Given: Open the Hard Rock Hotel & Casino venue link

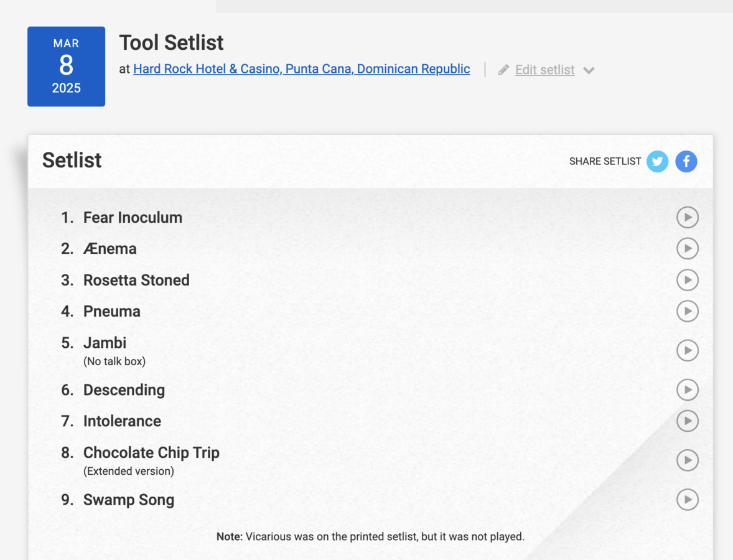Looking at the screenshot, I should pyautogui.click(x=301, y=68).
